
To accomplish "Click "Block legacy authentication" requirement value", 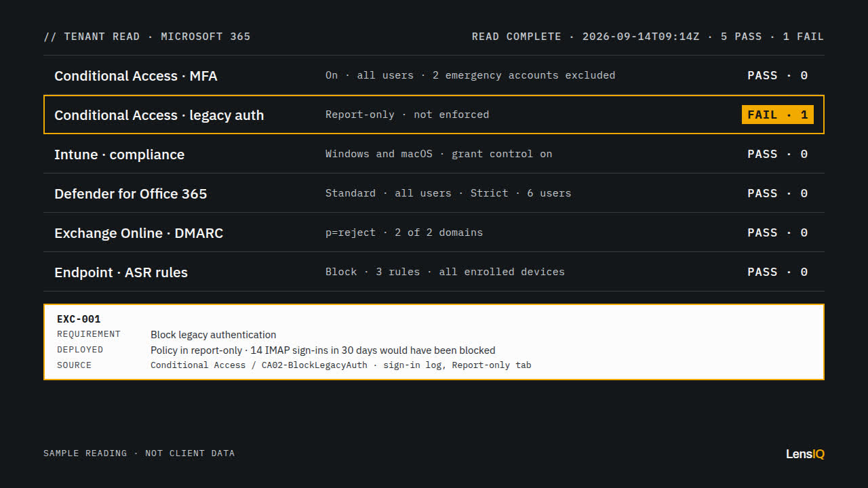I will (214, 335).
